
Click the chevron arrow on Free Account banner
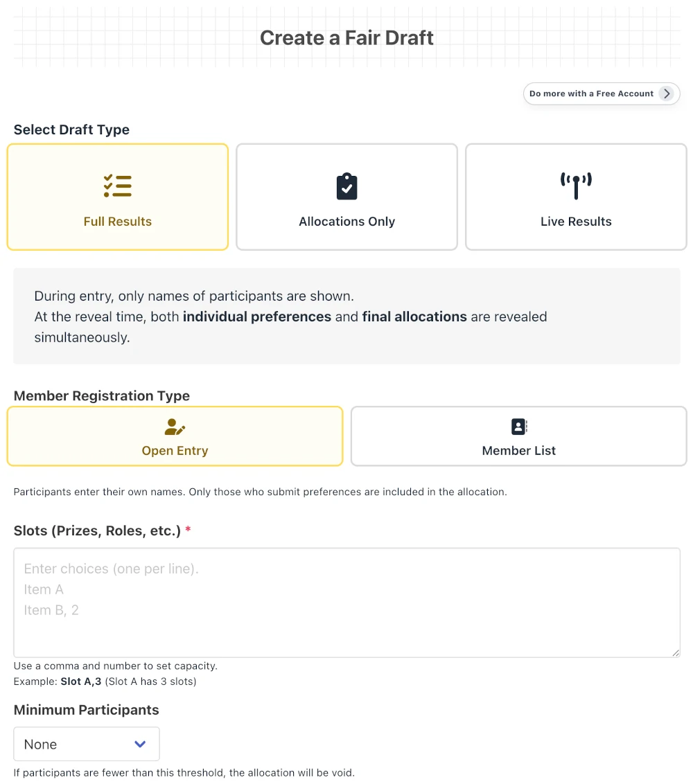667,93
